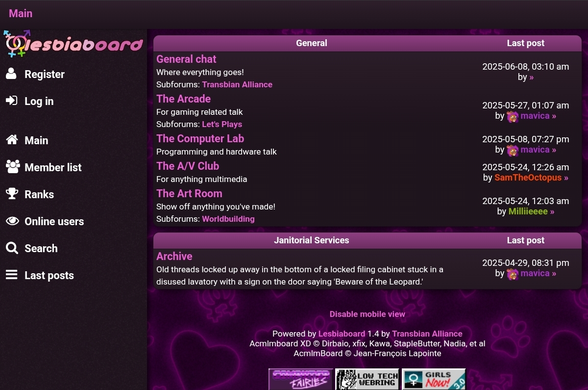588x390 pixels.
Task: Click the 'AcmlmBoard © Jean-François Lapointe' credit
Action: click(367, 353)
